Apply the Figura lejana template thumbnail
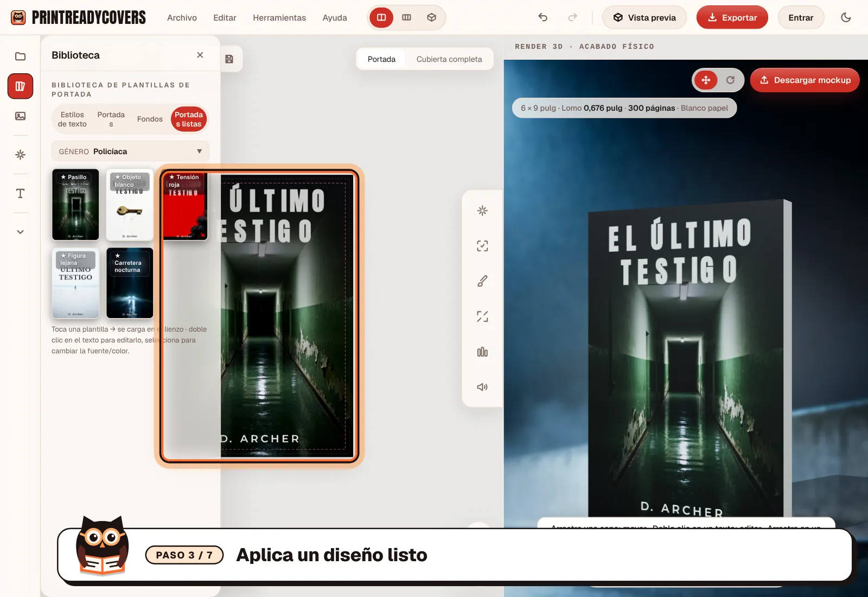 point(75,283)
